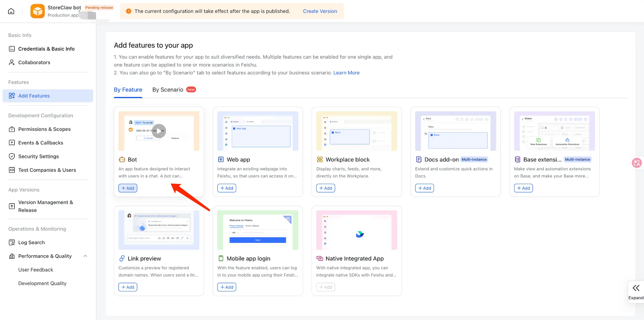The width and height of the screenshot is (644, 320).
Task: Click the Workplace block icon
Action: pyautogui.click(x=319, y=160)
